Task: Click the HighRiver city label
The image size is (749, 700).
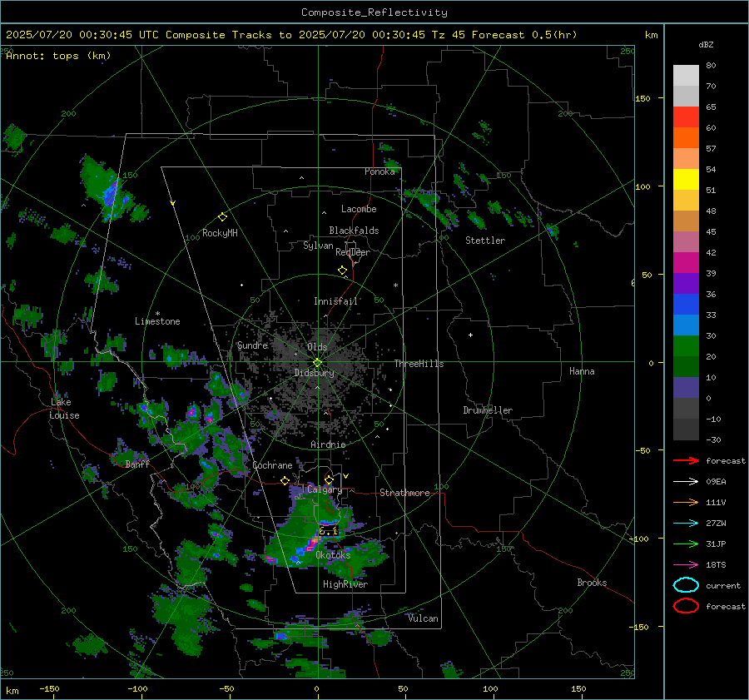Action: click(345, 584)
